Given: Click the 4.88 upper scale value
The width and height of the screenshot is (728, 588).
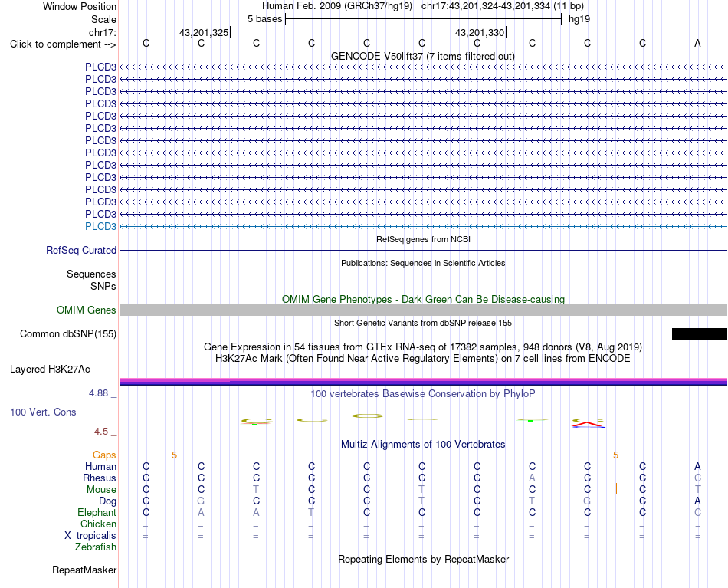Looking at the screenshot, I should [98, 393].
